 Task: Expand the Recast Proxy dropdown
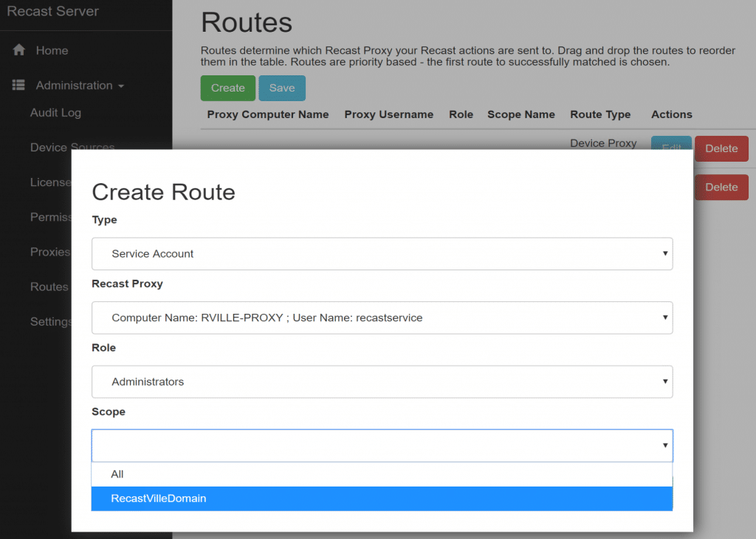tap(382, 317)
